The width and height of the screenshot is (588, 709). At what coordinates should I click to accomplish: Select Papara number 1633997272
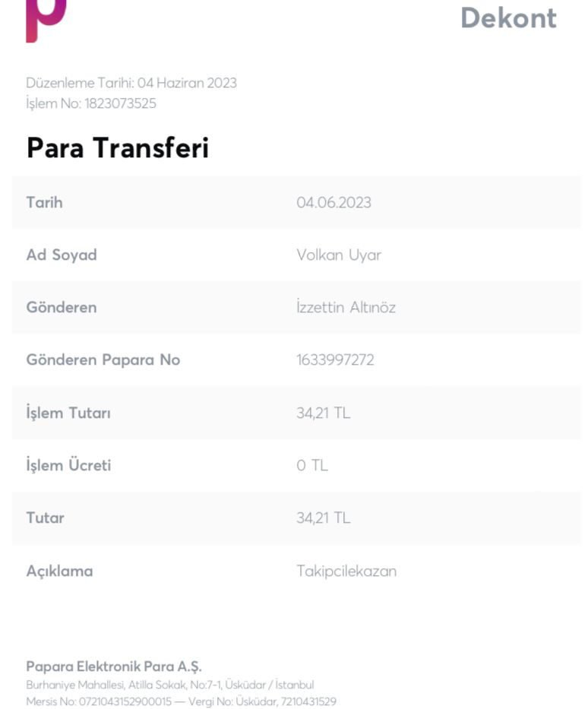tap(335, 360)
